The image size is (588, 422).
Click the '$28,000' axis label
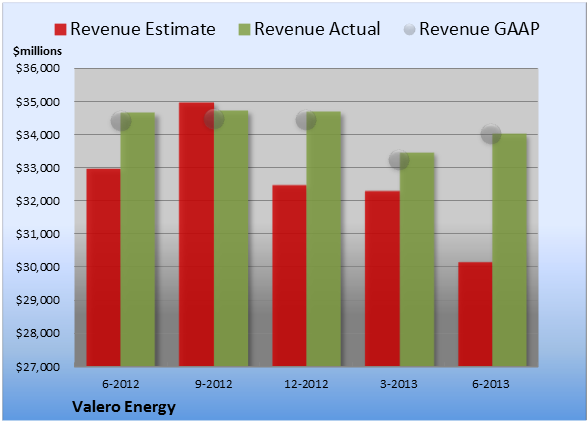(38, 333)
